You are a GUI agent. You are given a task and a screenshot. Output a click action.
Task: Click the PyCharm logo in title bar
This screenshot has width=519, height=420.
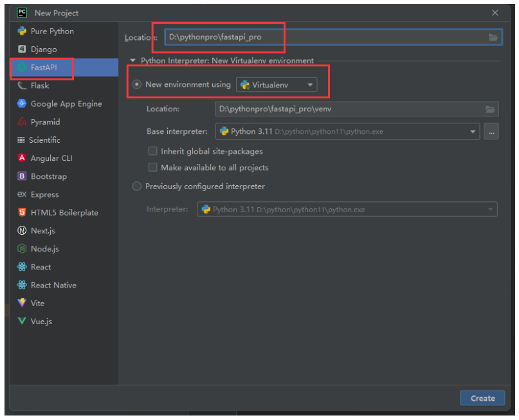[x=22, y=13]
